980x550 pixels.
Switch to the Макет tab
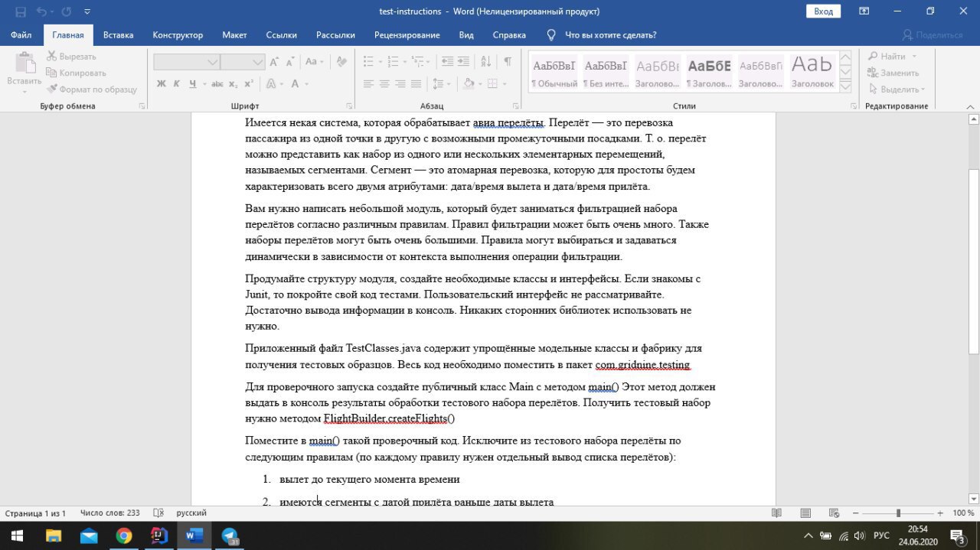pyautogui.click(x=234, y=35)
